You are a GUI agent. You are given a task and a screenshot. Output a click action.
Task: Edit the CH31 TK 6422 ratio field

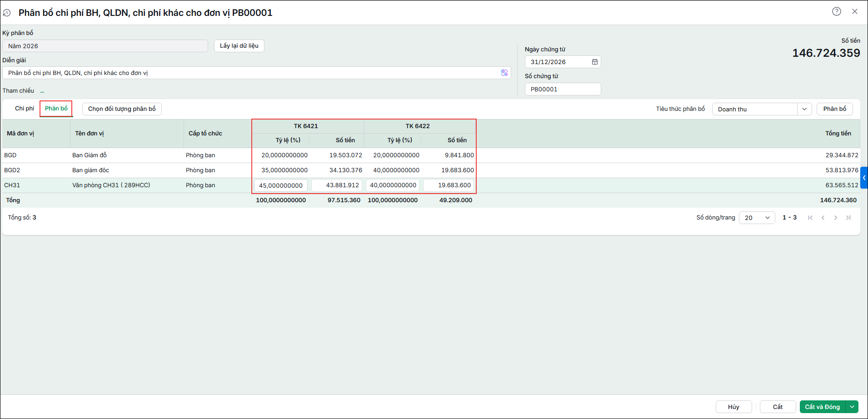(393, 185)
